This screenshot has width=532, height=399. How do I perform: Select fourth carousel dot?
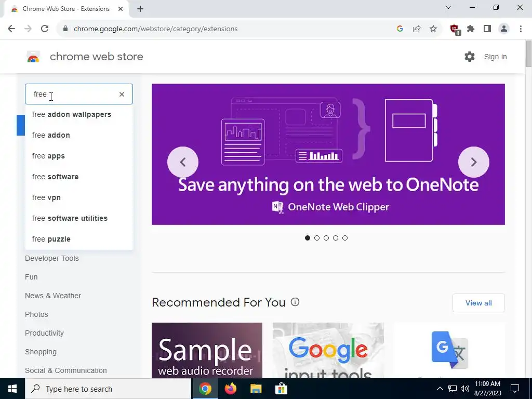(336, 238)
